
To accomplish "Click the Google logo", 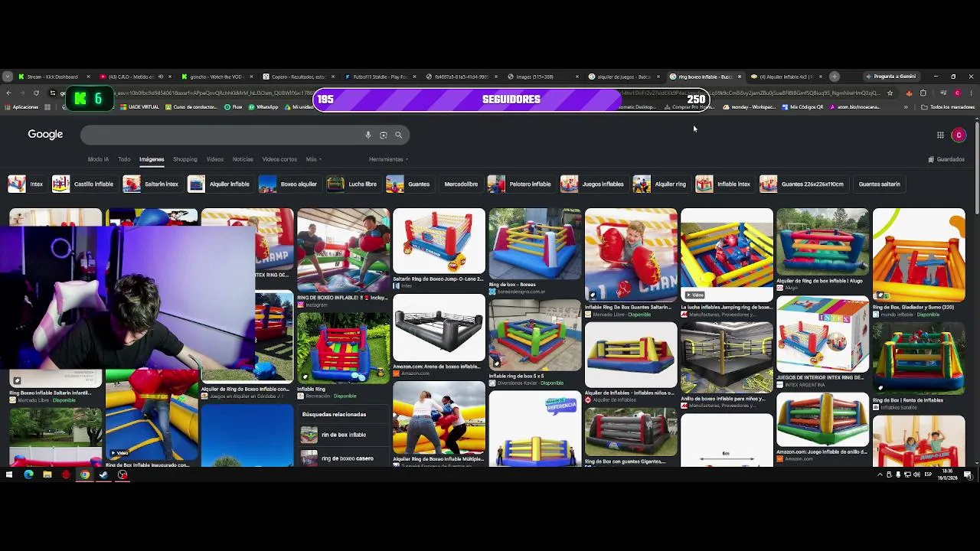I will point(45,135).
